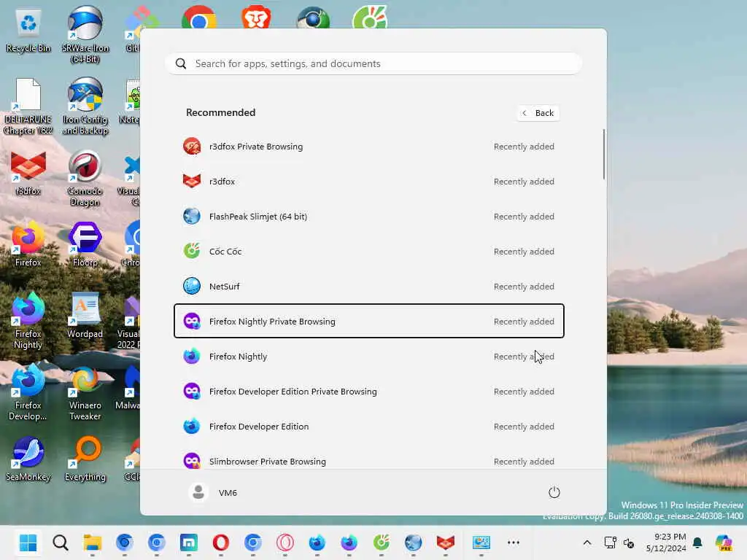The height and width of the screenshot is (560, 747).
Task: Select the SeaMonkey desktop shortcut
Action: [28, 459]
